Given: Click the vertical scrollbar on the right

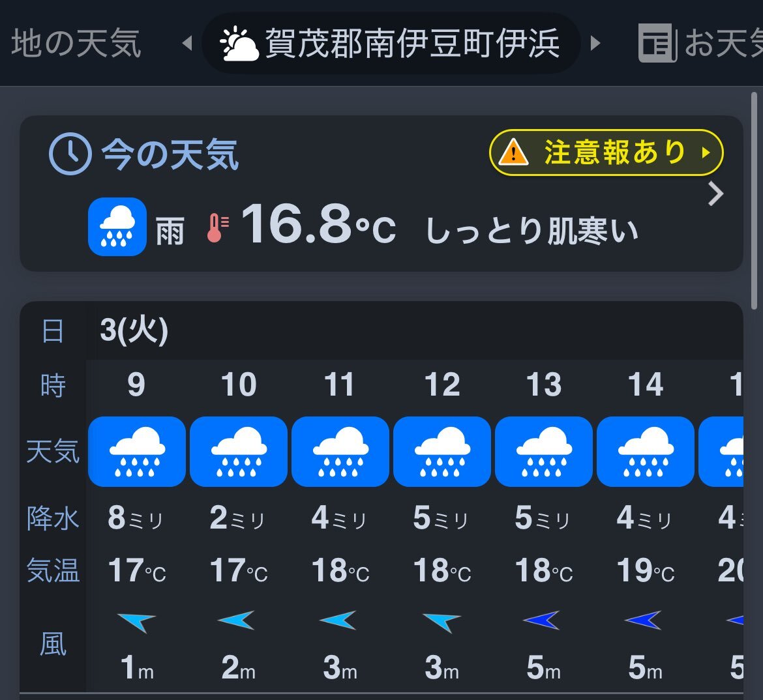Looking at the screenshot, I should pyautogui.click(x=754, y=201).
